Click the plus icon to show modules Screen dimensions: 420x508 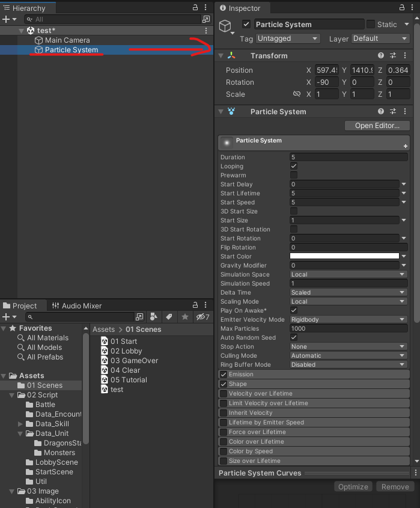[406, 146]
